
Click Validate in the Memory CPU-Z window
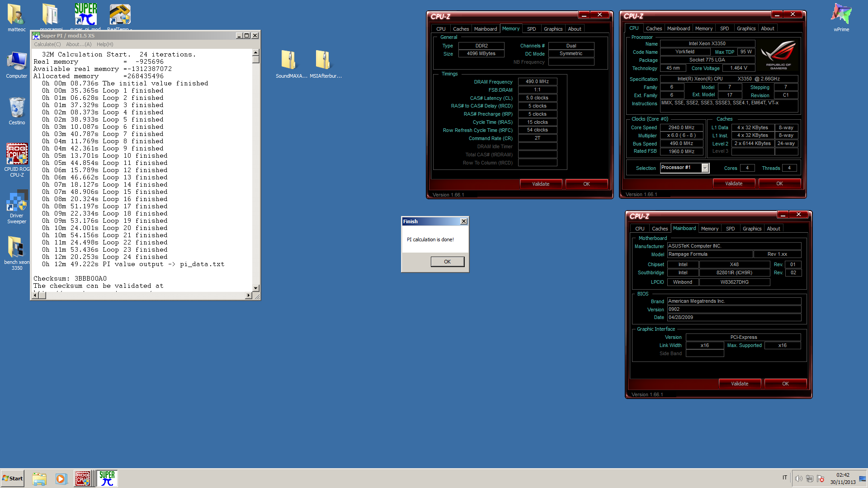click(x=541, y=184)
